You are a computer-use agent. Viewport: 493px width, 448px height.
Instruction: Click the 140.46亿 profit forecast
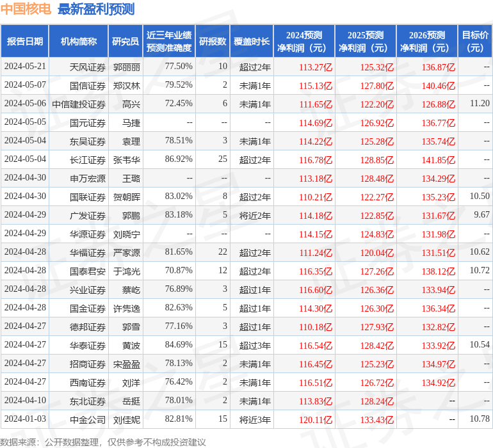tap(439, 86)
